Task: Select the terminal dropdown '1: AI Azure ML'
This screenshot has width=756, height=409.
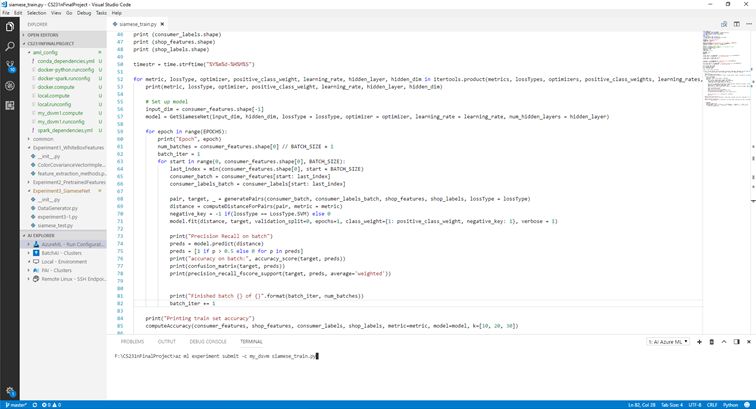Action: click(668, 341)
